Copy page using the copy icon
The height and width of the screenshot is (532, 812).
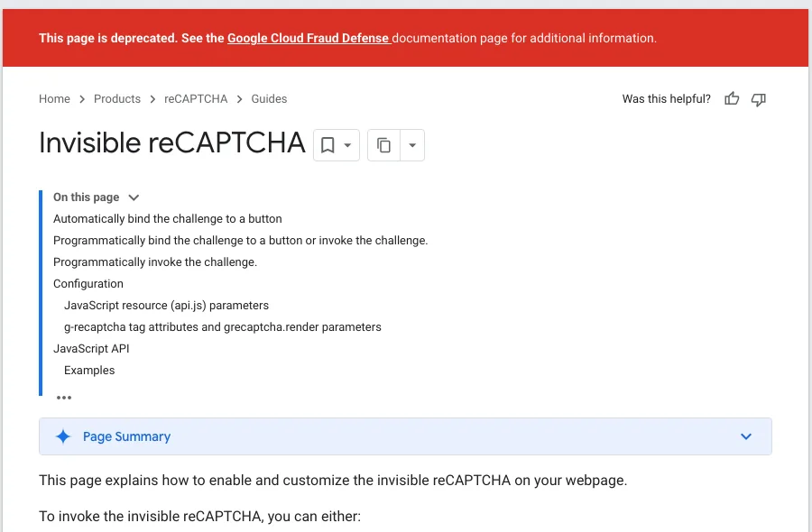pos(383,145)
